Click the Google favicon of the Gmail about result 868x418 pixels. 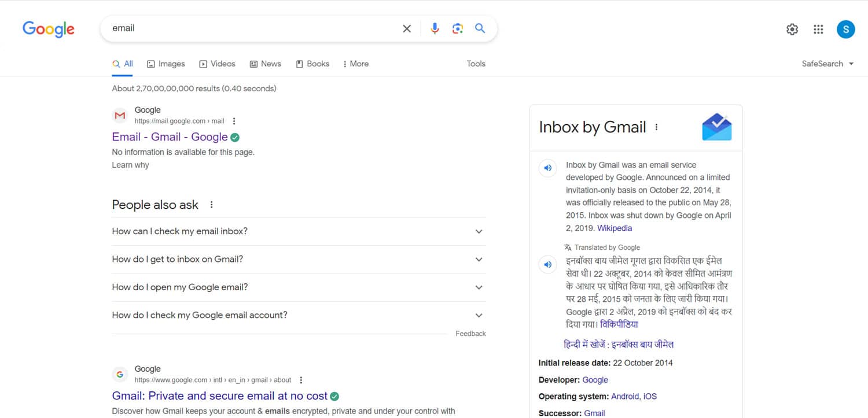pos(120,375)
